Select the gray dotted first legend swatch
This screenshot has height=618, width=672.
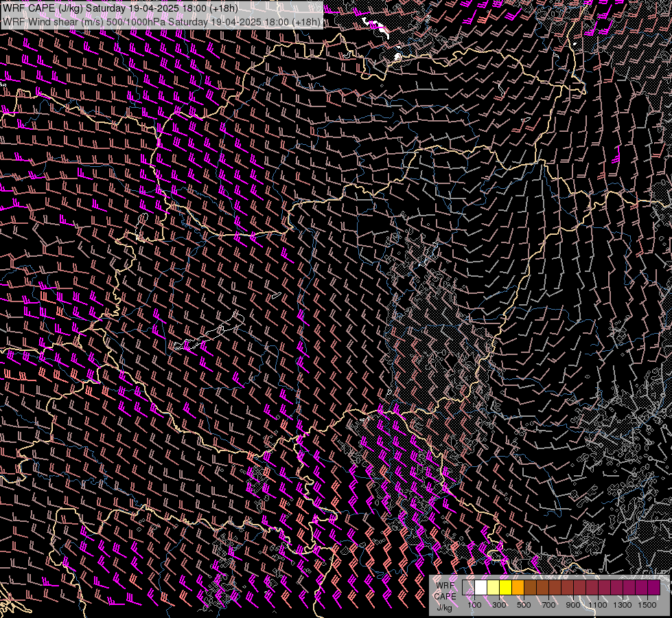(468, 588)
